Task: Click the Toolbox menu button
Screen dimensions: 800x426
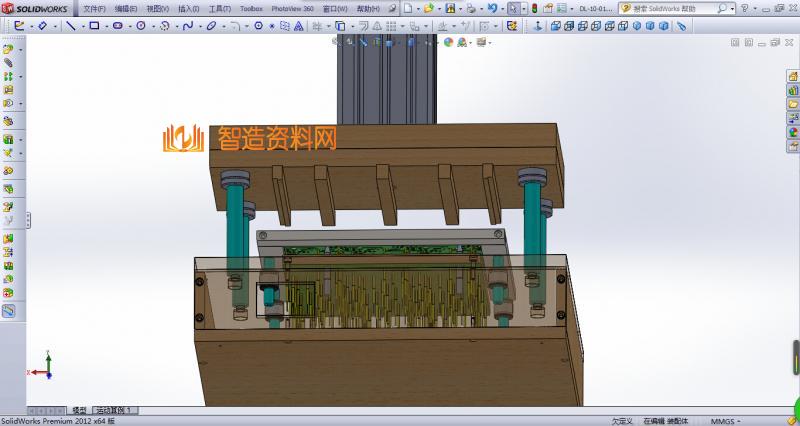Action: pyautogui.click(x=251, y=8)
